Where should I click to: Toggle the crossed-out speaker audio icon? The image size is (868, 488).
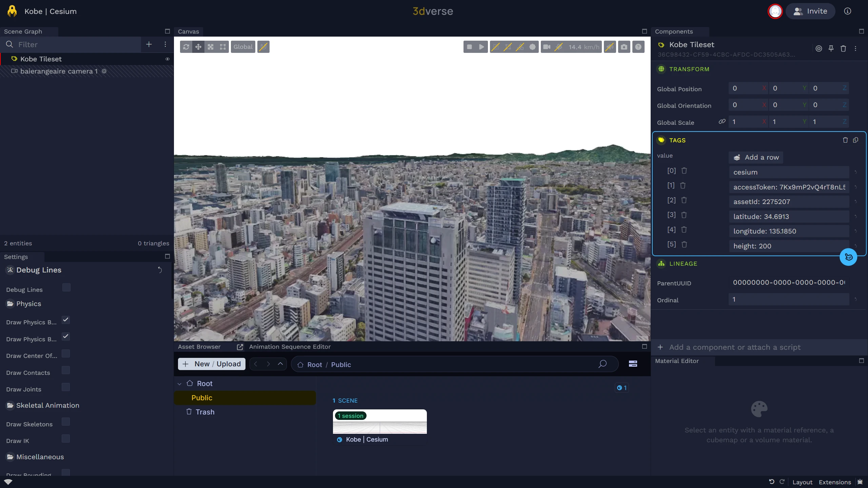(x=610, y=47)
